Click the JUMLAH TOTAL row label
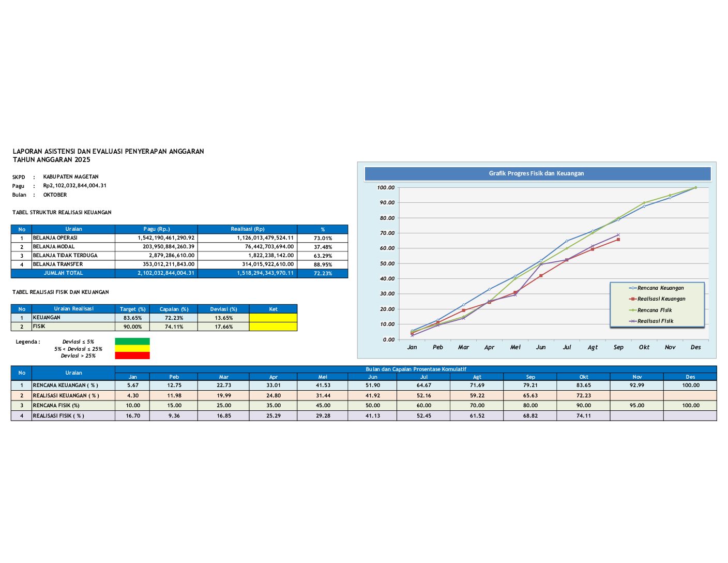This screenshot has width=728, height=563. coord(63,273)
